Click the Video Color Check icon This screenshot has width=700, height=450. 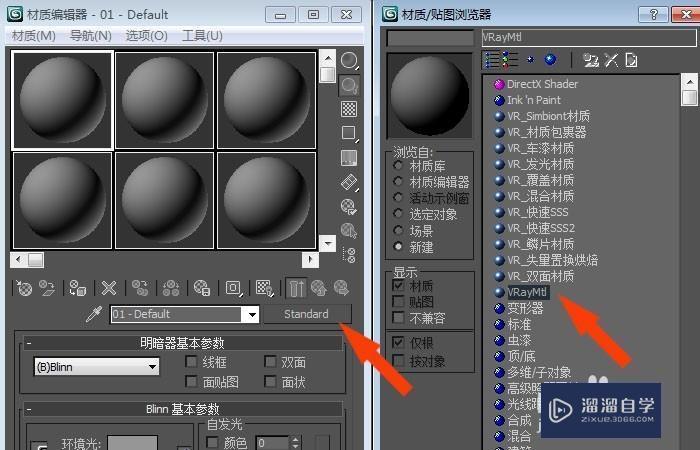coord(349,158)
